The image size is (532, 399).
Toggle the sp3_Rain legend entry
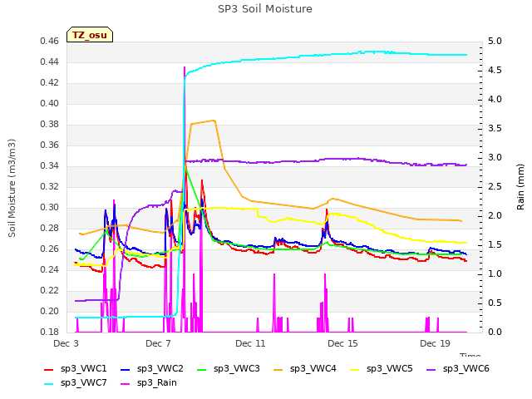[149, 383]
